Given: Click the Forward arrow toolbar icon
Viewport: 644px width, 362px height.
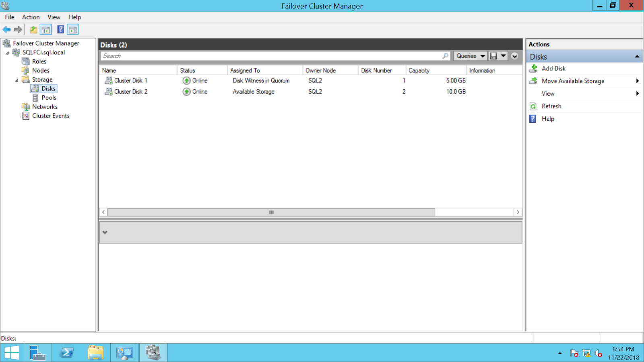Looking at the screenshot, I should [x=18, y=29].
